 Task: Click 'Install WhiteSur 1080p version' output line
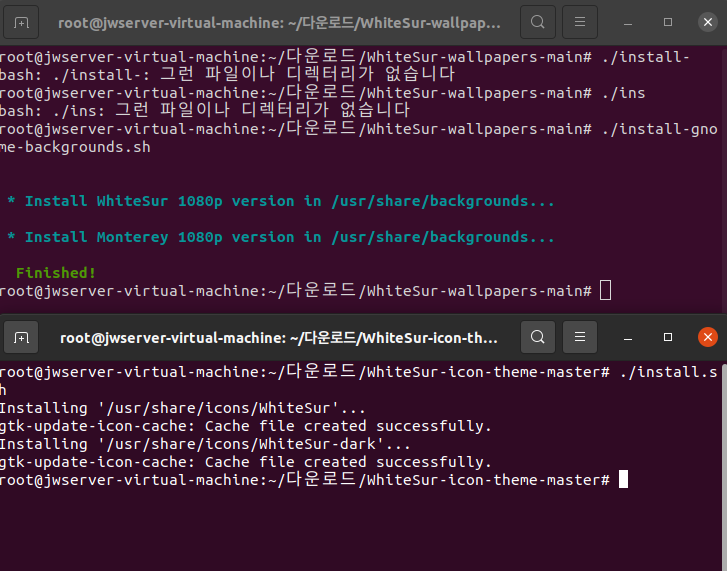[281, 201]
